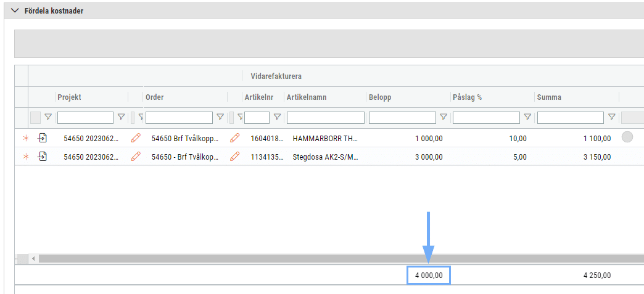
Task: Open the Order column filter funnel
Action: click(220, 118)
